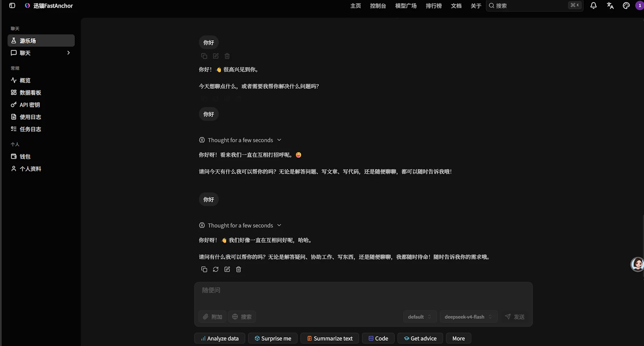Click the Code suggestion
The height and width of the screenshot is (346, 644).
378,338
